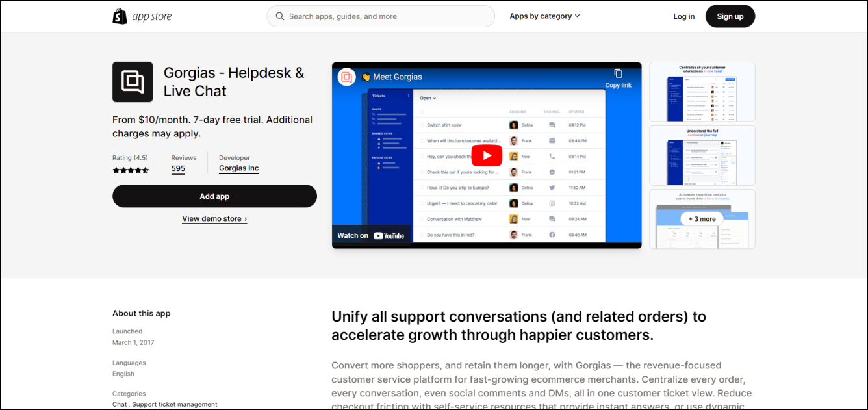Click the Add app button
The width and height of the screenshot is (868, 410).
coord(214,196)
